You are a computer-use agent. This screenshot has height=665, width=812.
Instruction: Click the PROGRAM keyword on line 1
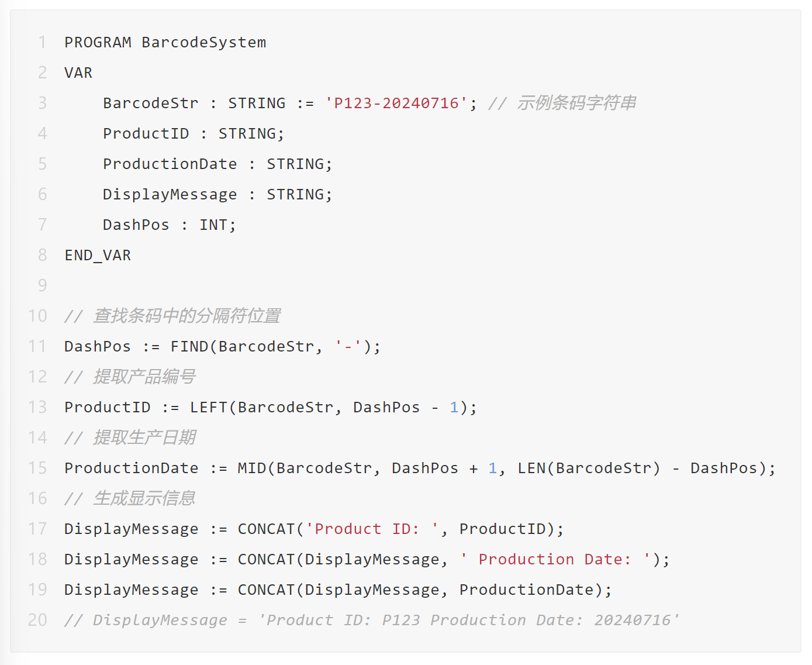[x=98, y=42]
